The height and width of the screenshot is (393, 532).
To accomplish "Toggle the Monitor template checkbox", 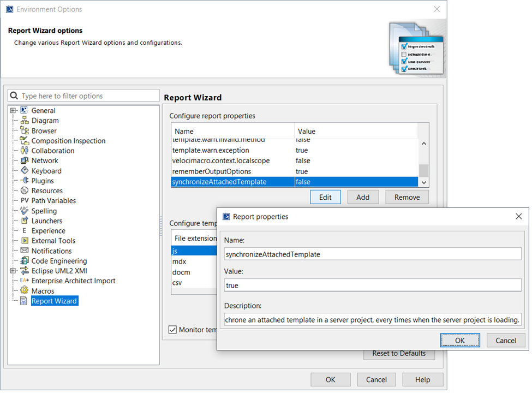I will tap(172, 330).
